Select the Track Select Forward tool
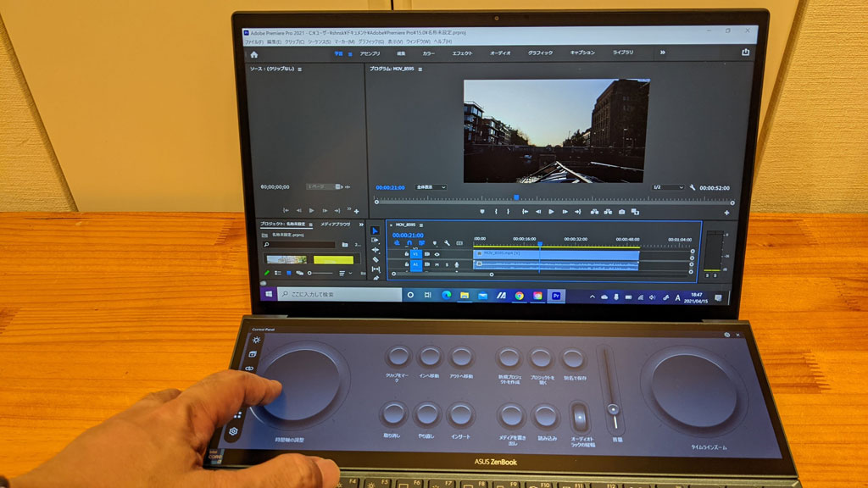 [376, 240]
